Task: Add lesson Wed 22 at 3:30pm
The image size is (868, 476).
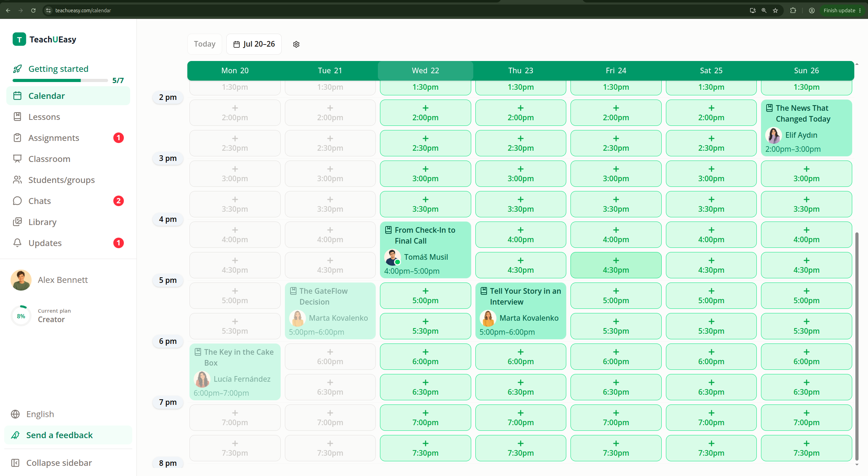Action: click(x=425, y=204)
